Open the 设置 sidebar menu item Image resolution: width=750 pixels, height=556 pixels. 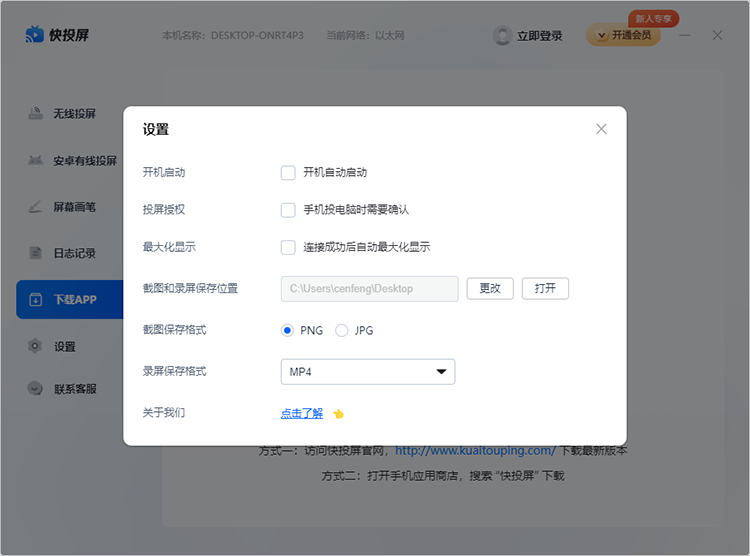pos(65,346)
